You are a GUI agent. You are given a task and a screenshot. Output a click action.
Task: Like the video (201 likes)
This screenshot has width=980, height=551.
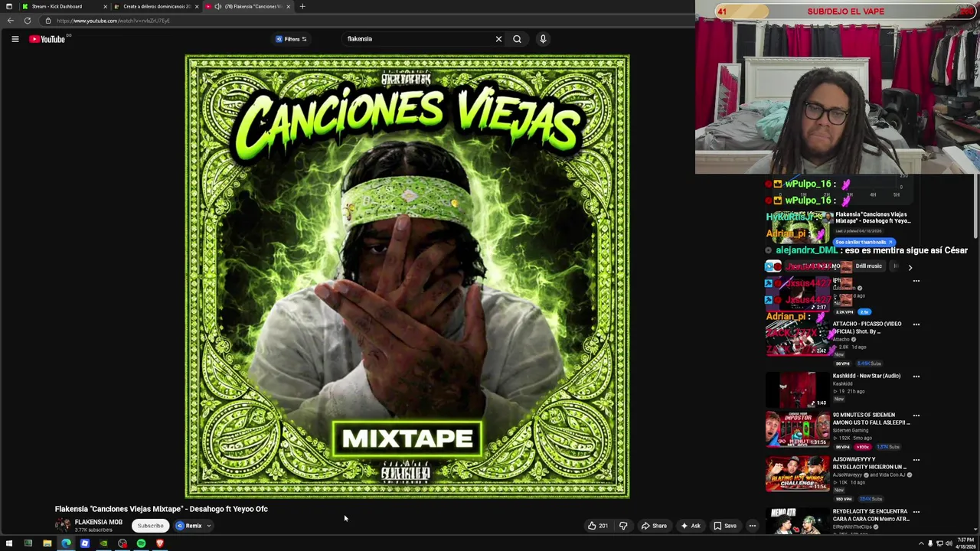click(x=598, y=526)
